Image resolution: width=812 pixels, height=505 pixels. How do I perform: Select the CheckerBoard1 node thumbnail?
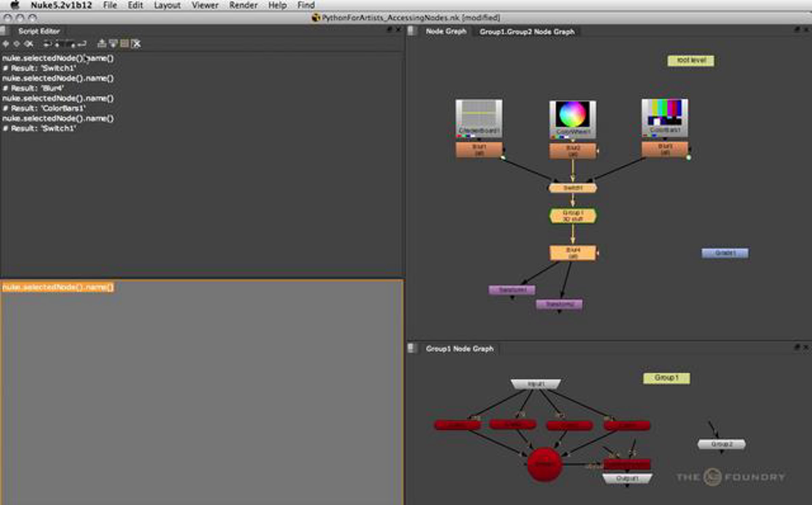point(479,118)
